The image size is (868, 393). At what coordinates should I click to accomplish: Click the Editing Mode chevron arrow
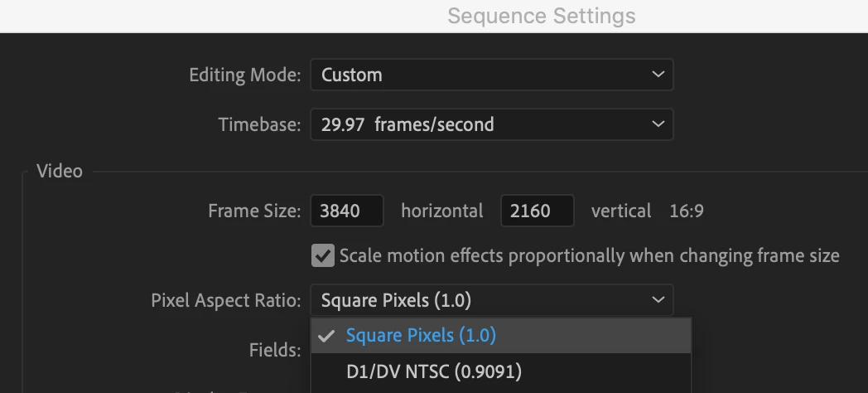click(658, 75)
